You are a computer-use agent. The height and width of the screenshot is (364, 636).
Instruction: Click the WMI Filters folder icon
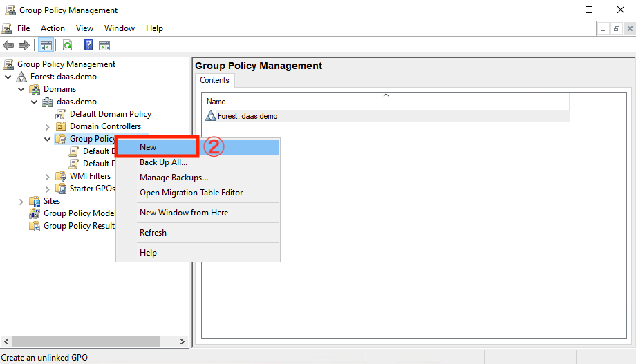61,176
